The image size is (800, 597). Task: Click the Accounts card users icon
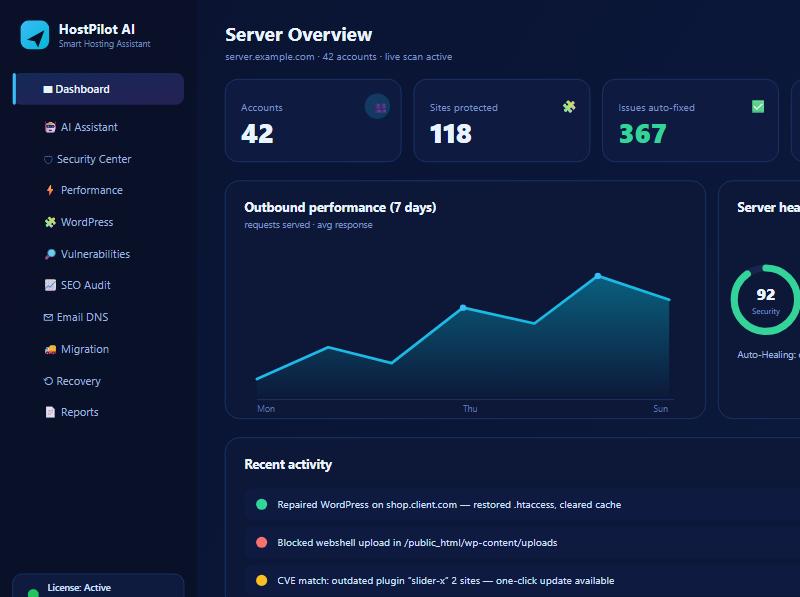click(x=378, y=107)
